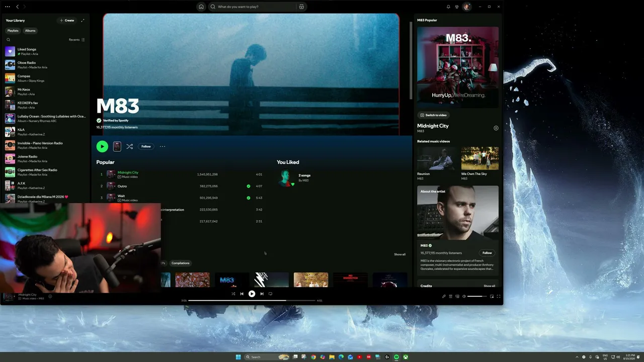Toggle liked status on the Outro track
The image size is (644, 362).
(248, 186)
